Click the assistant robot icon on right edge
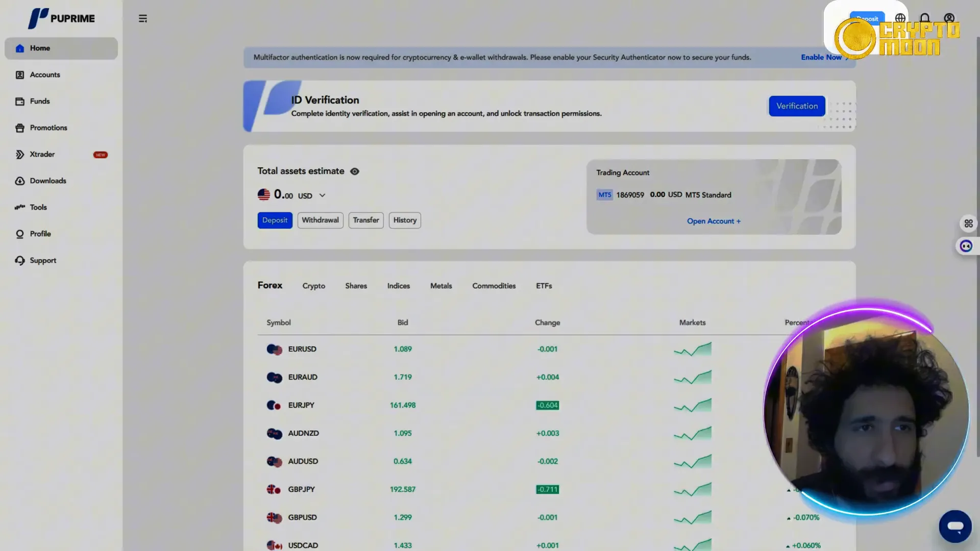The image size is (980, 551). [966, 246]
